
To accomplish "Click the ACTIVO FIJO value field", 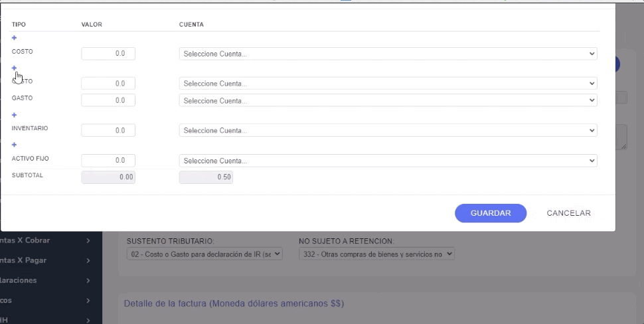I will (108, 161).
